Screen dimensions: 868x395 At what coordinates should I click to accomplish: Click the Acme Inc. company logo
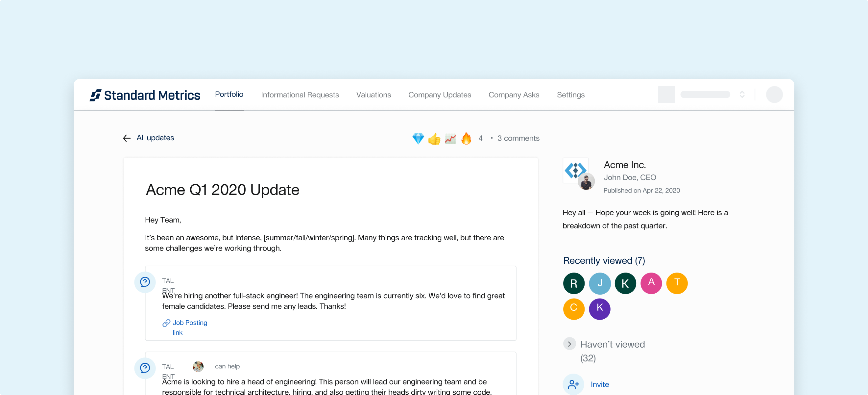tap(575, 170)
